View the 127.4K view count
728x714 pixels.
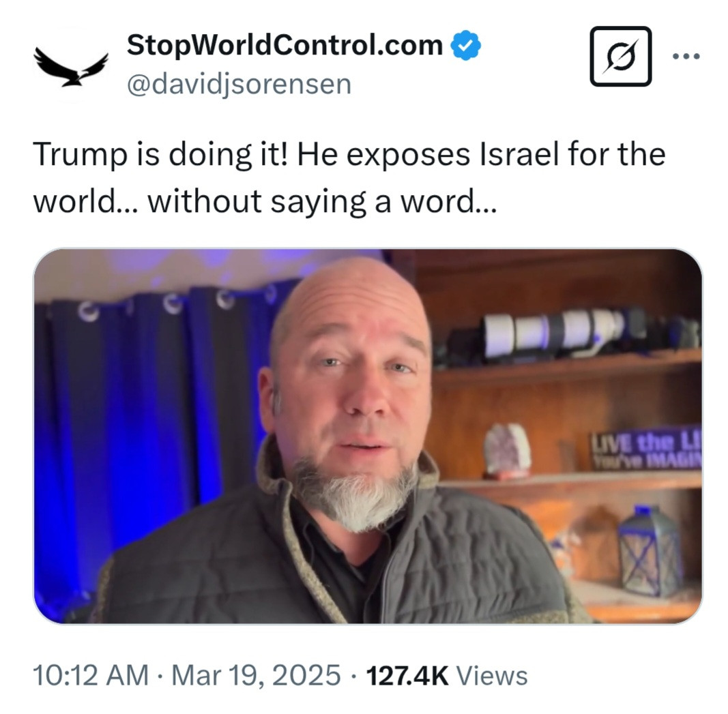coord(407,676)
